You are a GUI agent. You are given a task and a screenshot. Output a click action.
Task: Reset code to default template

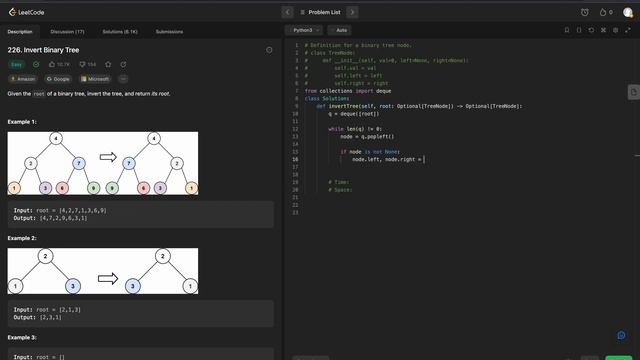[x=591, y=30]
